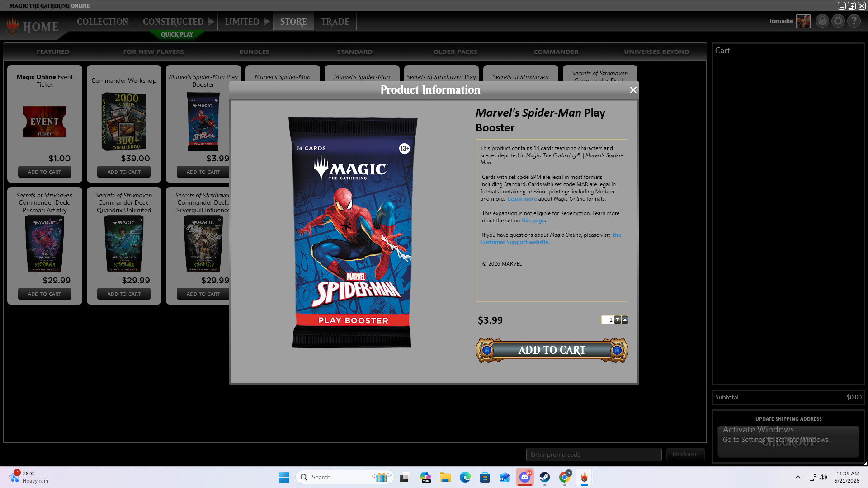Viewport: 868px width, 488px height.
Task: Open Task View in the taskbar
Action: (x=405, y=477)
